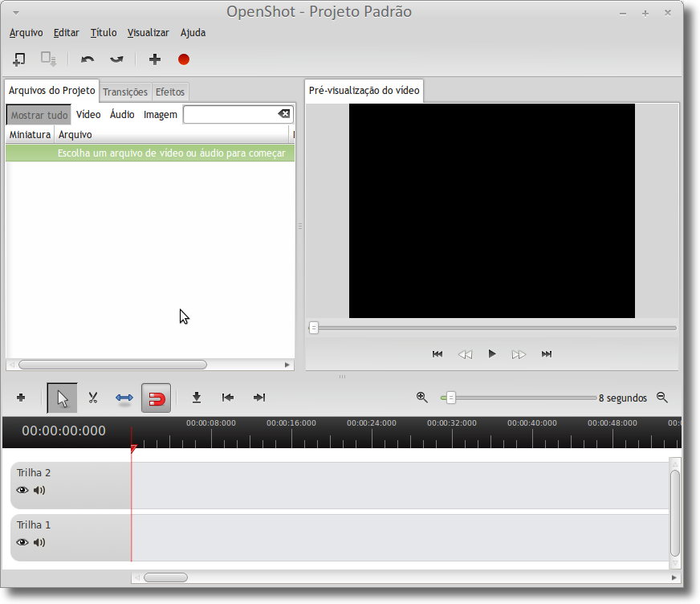Click the plus icon in top toolbar

click(154, 59)
